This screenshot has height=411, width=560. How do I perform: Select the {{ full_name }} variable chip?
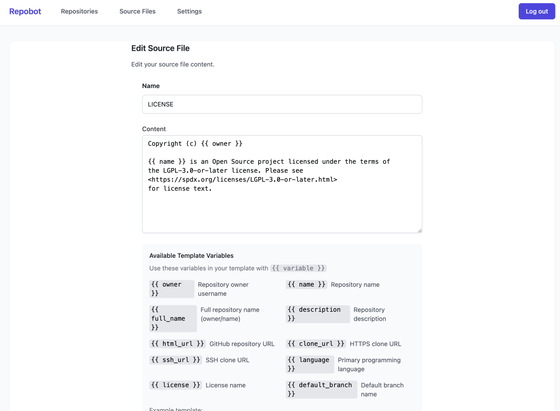(173, 319)
